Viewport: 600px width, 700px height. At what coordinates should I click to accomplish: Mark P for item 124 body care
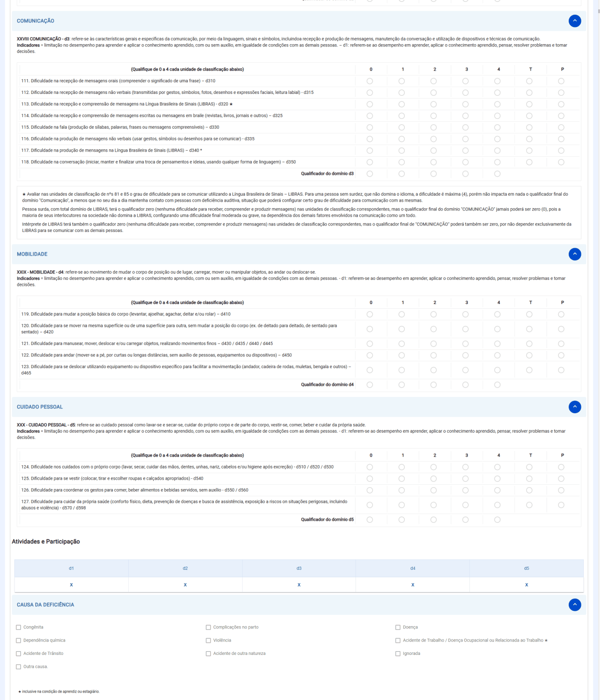(561, 467)
